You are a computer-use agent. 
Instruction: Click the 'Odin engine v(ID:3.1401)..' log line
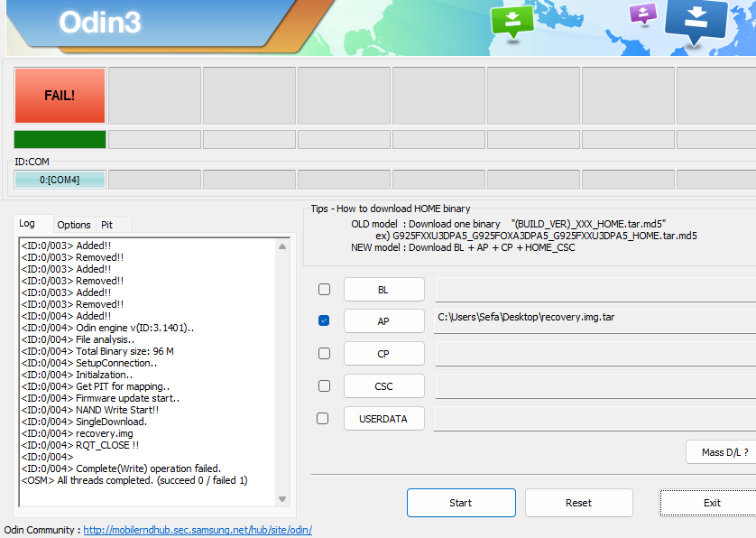click(x=107, y=328)
